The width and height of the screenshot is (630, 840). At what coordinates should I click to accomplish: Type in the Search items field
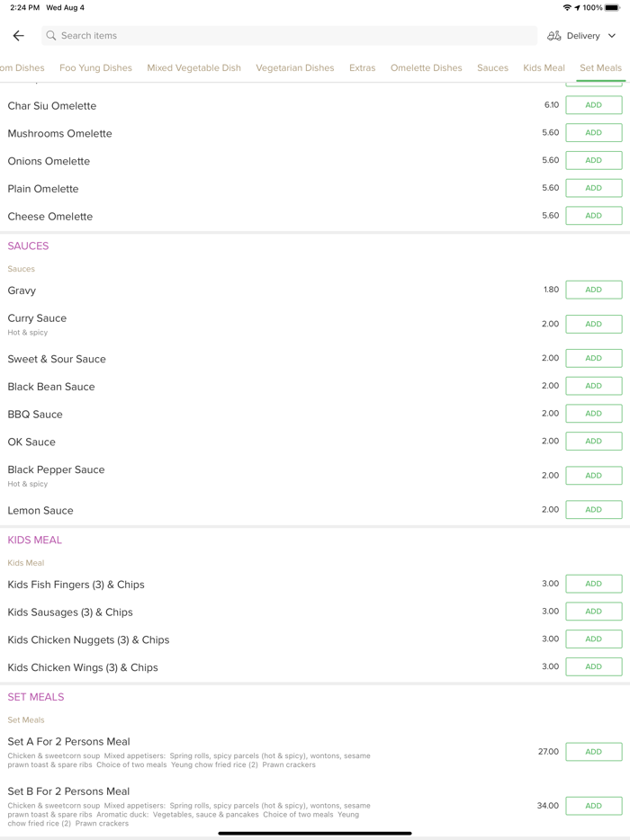pos(288,36)
